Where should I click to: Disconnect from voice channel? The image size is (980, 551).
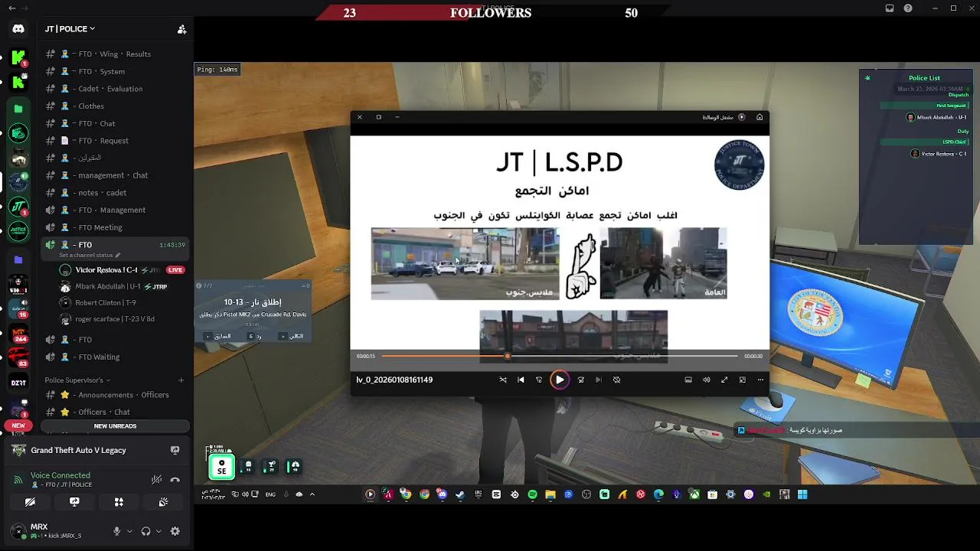(175, 480)
